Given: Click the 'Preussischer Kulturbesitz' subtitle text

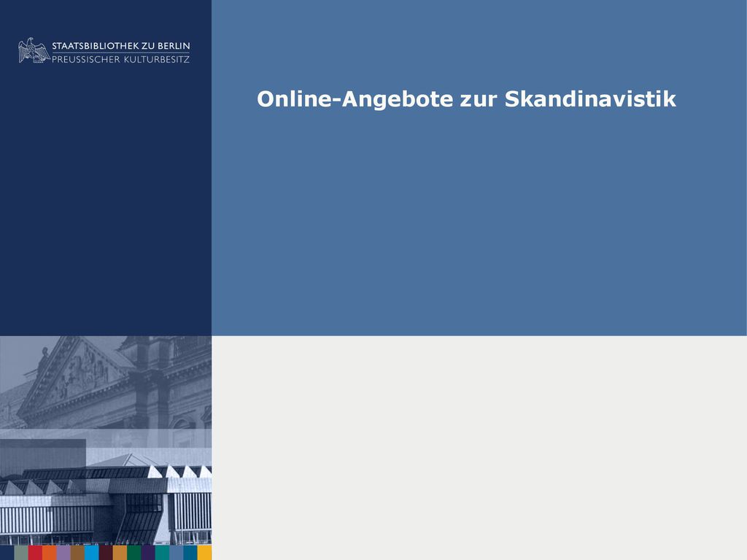Looking at the screenshot, I should pyautogui.click(x=120, y=60).
